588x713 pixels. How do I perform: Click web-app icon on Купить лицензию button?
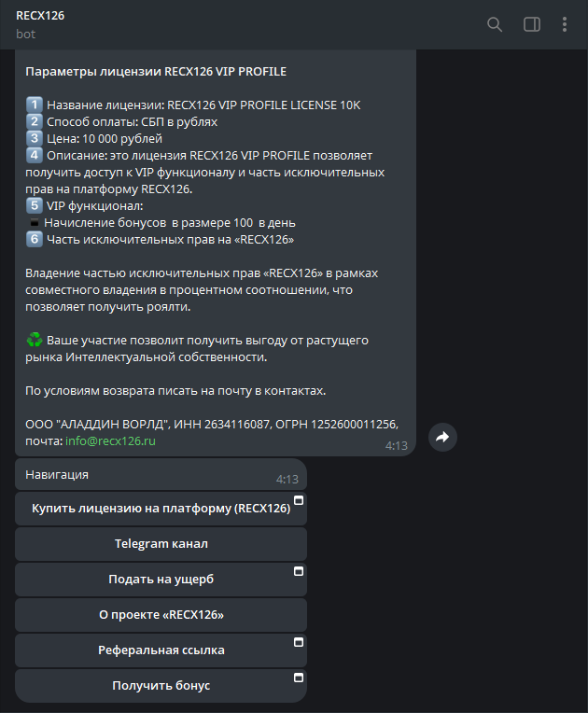300,499
